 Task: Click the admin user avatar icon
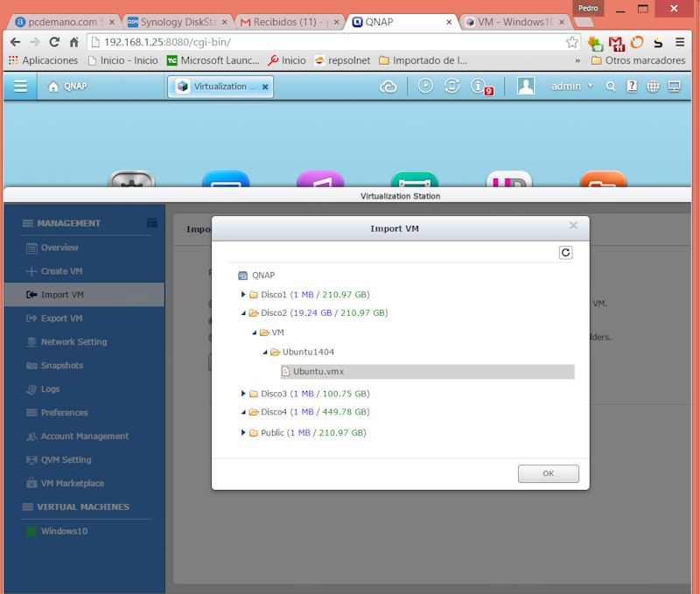526,86
